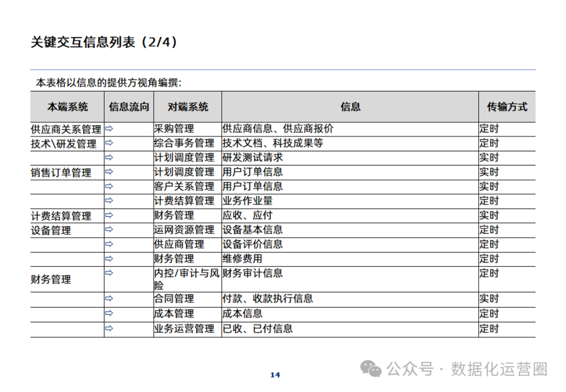Select the note 本表格以信息的提供方视角编撰

click(108, 83)
